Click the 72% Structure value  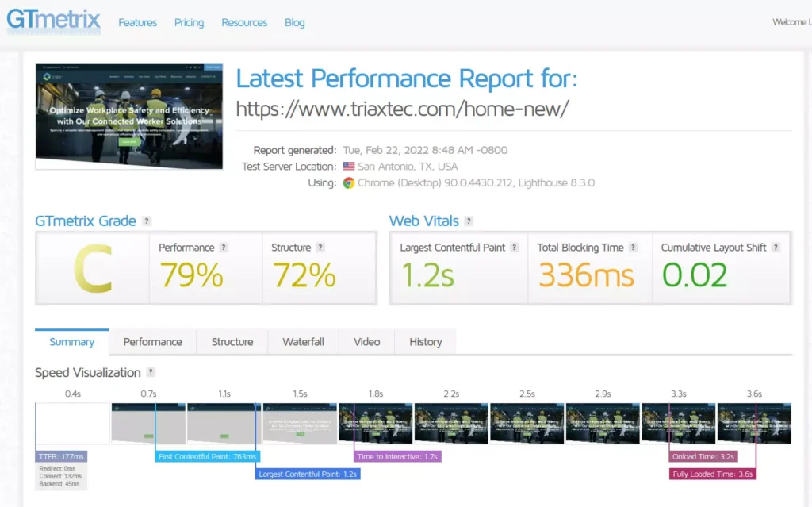point(304,275)
